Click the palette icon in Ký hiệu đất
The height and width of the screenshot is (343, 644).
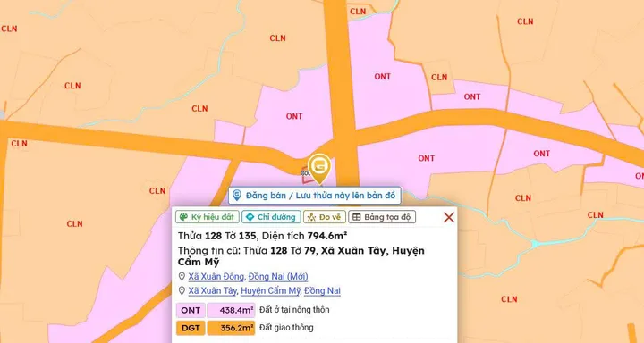(183, 217)
